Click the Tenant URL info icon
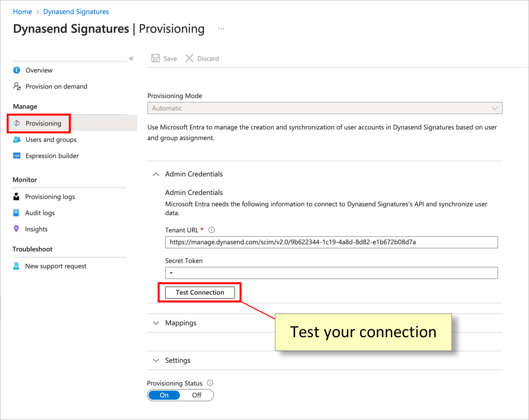 point(211,230)
